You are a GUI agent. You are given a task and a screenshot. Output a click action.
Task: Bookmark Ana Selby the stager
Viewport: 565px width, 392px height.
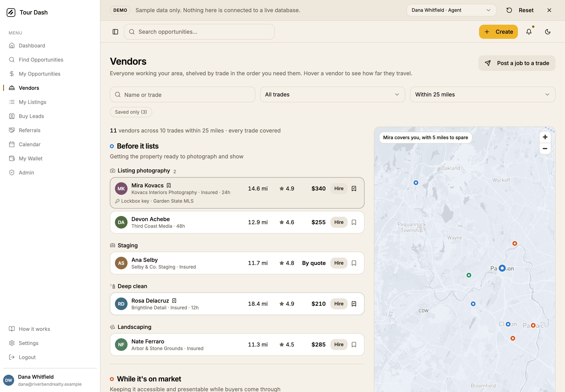point(354,263)
